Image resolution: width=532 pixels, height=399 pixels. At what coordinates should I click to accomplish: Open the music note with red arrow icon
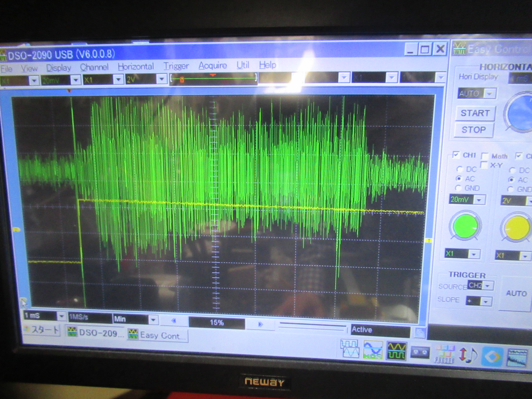[x=468, y=355]
